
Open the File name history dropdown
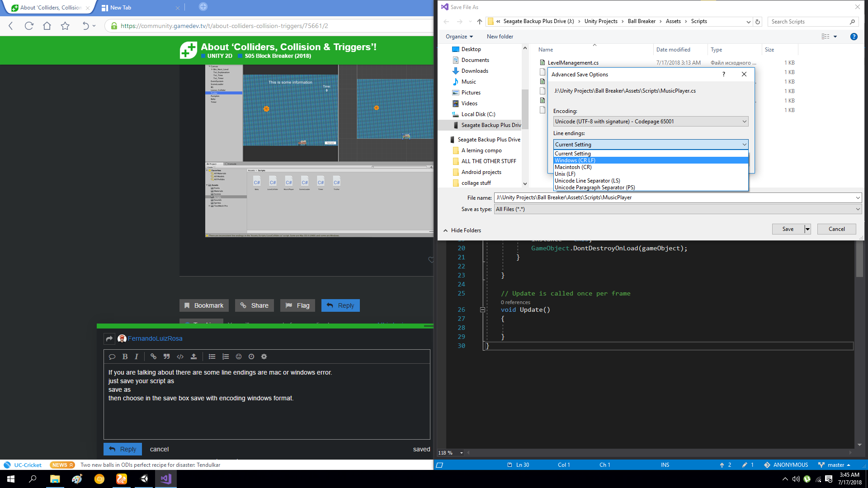tap(858, 197)
